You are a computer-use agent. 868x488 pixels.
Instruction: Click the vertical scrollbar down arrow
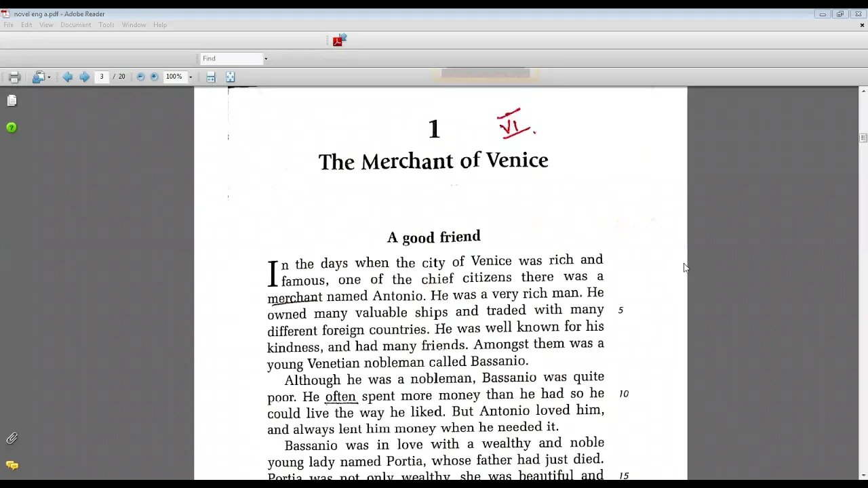(x=863, y=475)
